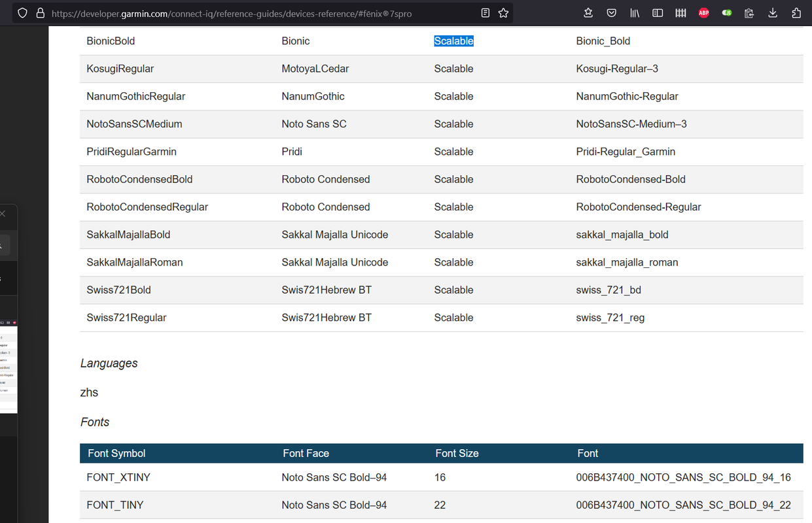Click NotoSansSC-Medium–3 font file name

point(631,124)
